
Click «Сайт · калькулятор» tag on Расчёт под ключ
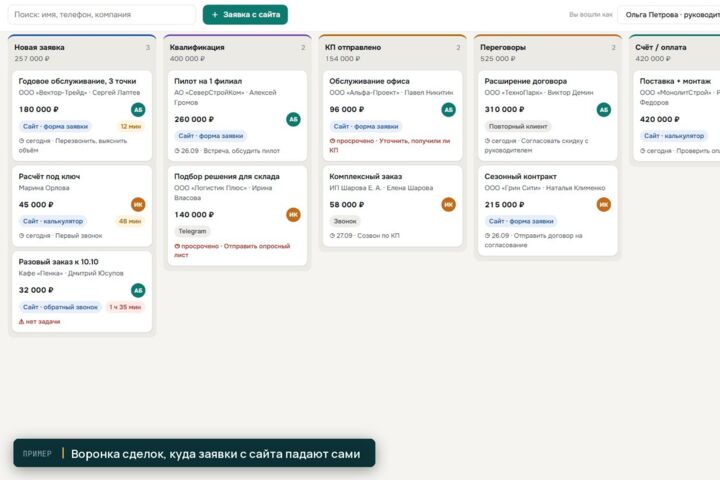(53, 221)
